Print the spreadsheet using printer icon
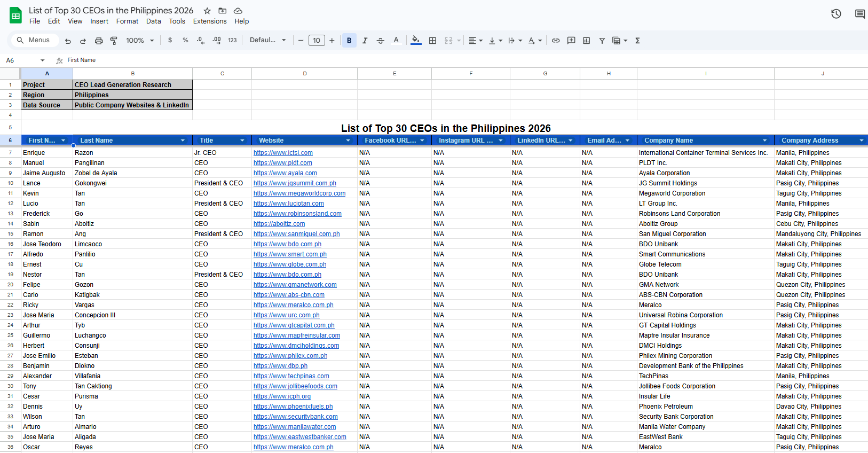 tap(99, 41)
